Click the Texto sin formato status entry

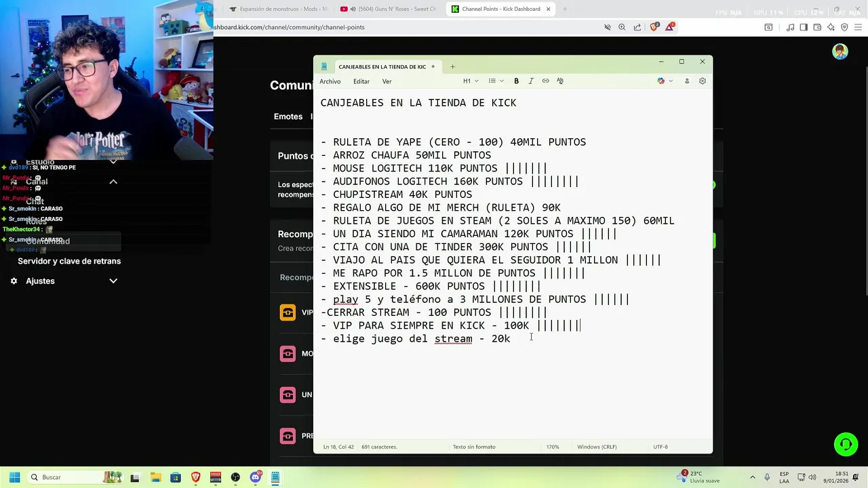(x=474, y=447)
